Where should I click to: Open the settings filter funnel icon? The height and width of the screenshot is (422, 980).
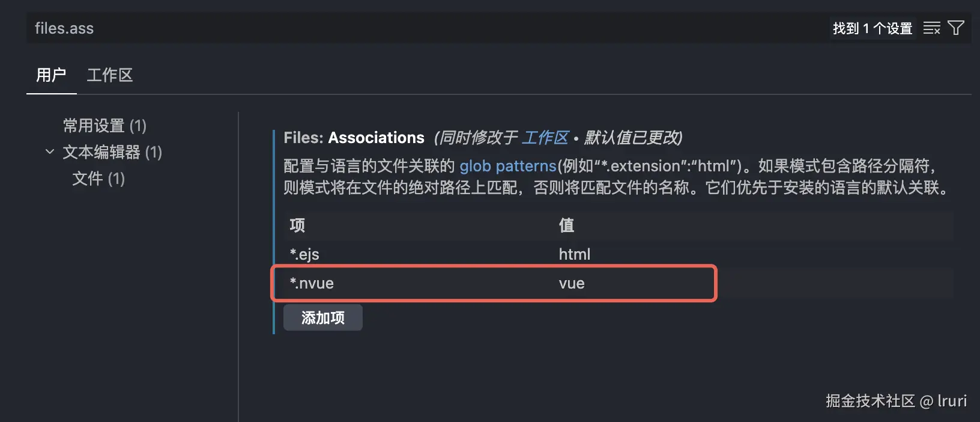coord(955,28)
